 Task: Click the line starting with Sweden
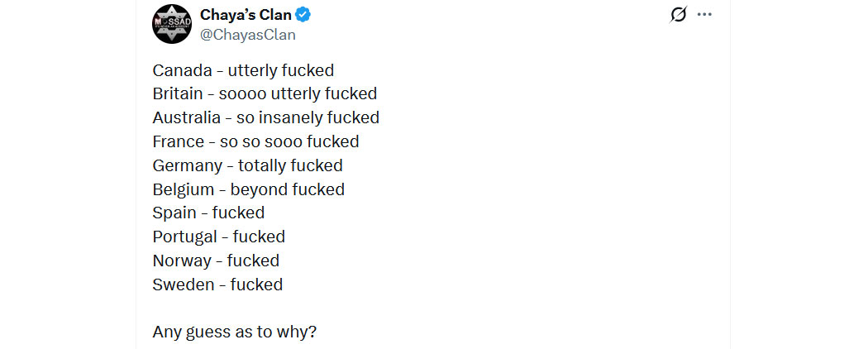pyautogui.click(x=217, y=284)
